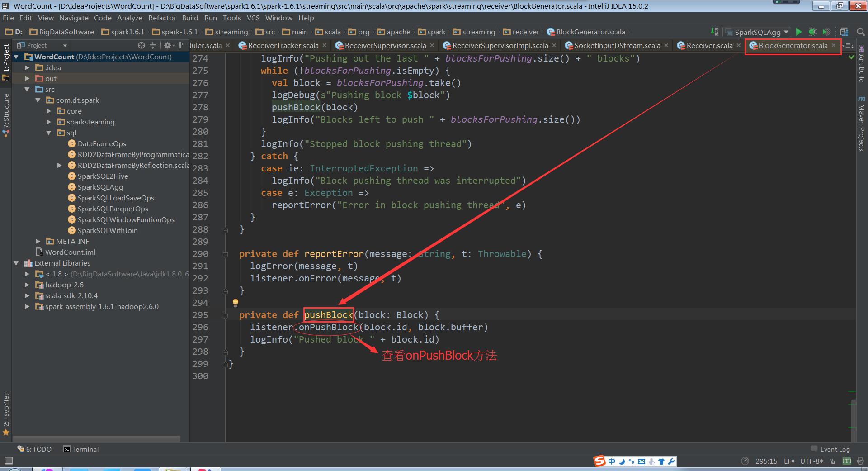The image size is (868, 471).
Task: Open Sogou wrench settings icon
Action: pos(671,461)
